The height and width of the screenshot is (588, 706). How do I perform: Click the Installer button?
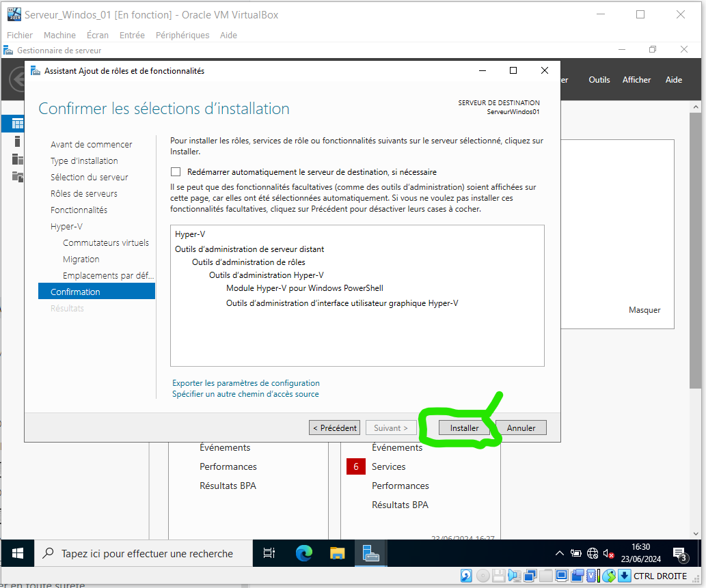coord(464,428)
